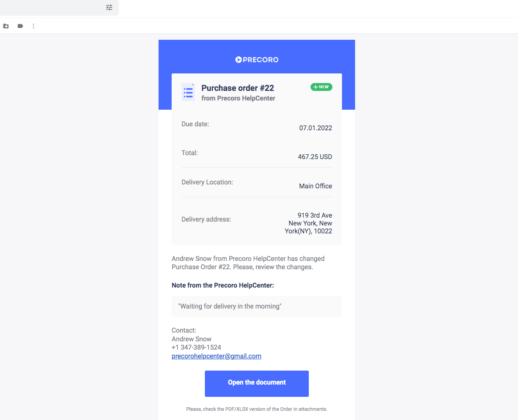This screenshot has height=420, width=518.
Task: Open the three-dot More menu
Action: tap(33, 26)
